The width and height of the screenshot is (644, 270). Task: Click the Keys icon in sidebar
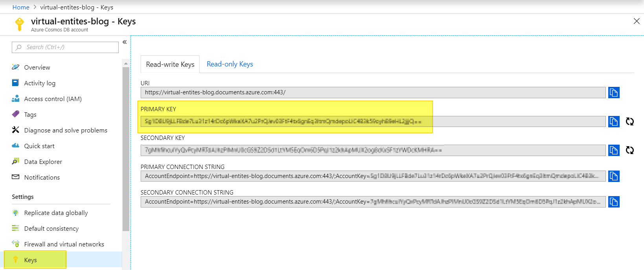coord(16,260)
